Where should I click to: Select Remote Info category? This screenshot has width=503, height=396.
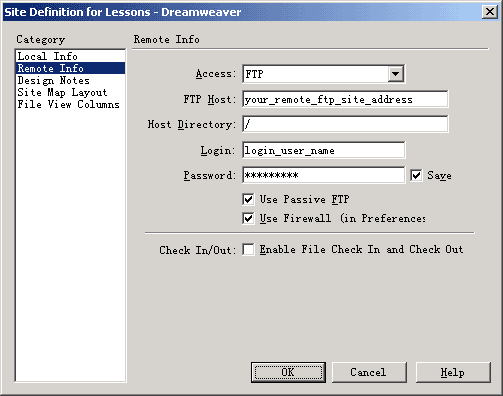70,68
